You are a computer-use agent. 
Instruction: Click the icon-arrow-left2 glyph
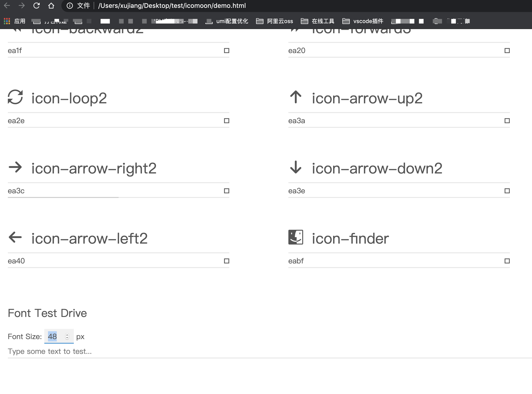tap(15, 237)
